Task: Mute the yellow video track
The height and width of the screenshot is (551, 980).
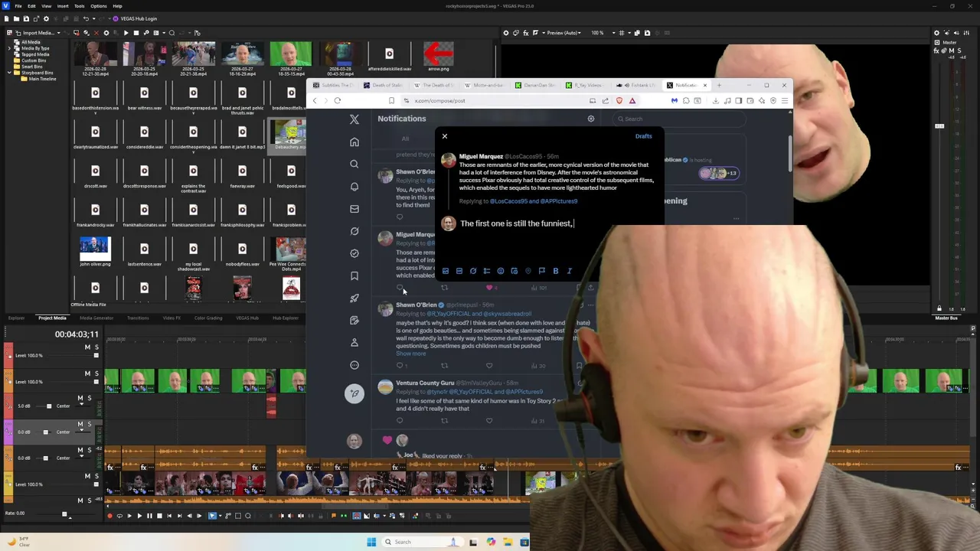Action: 87,477
